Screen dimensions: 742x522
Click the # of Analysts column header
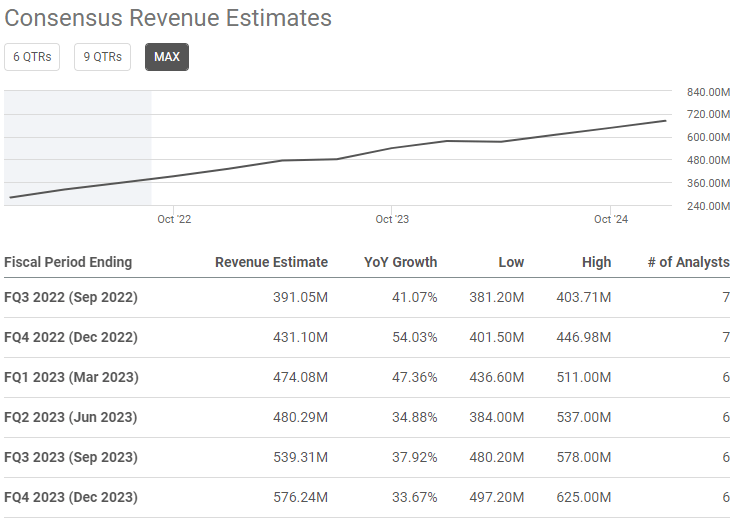[688, 262]
